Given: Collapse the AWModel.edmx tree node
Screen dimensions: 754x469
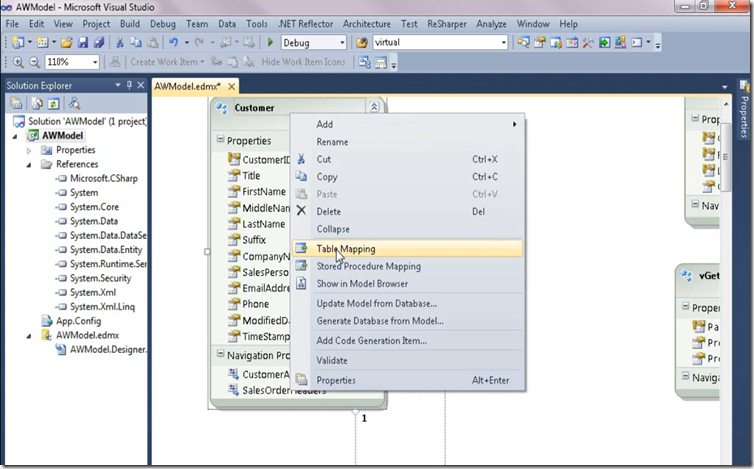Looking at the screenshot, I should click(x=29, y=336).
